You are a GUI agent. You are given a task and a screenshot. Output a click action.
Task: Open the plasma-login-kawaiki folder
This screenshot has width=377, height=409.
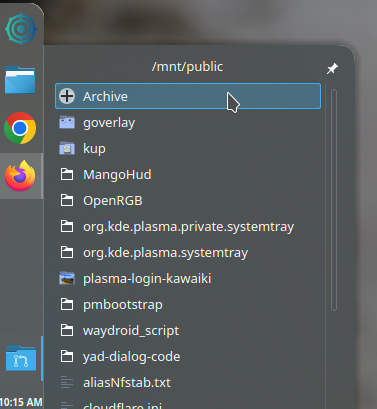(x=188, y=278)
